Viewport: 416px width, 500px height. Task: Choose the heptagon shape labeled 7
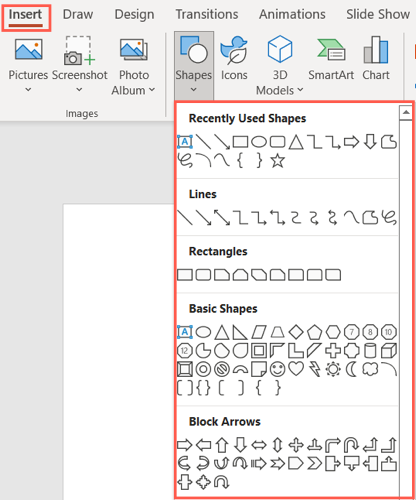(351, 332)
